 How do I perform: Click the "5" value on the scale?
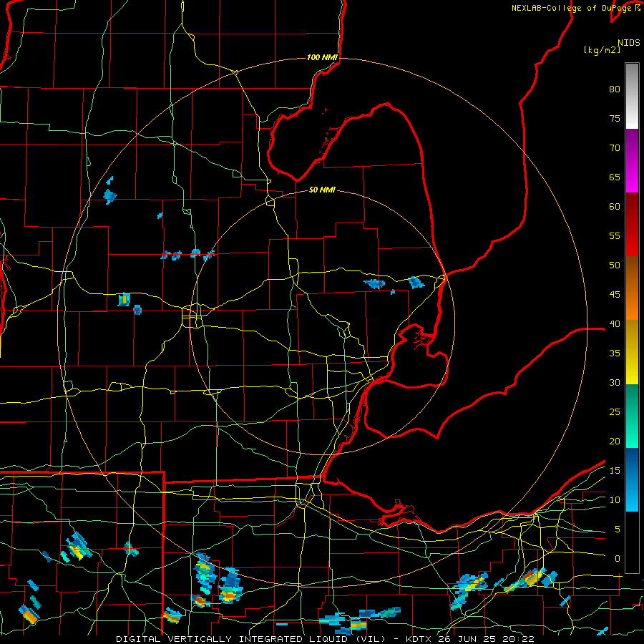pyautogui.click(x=618, y=530)
